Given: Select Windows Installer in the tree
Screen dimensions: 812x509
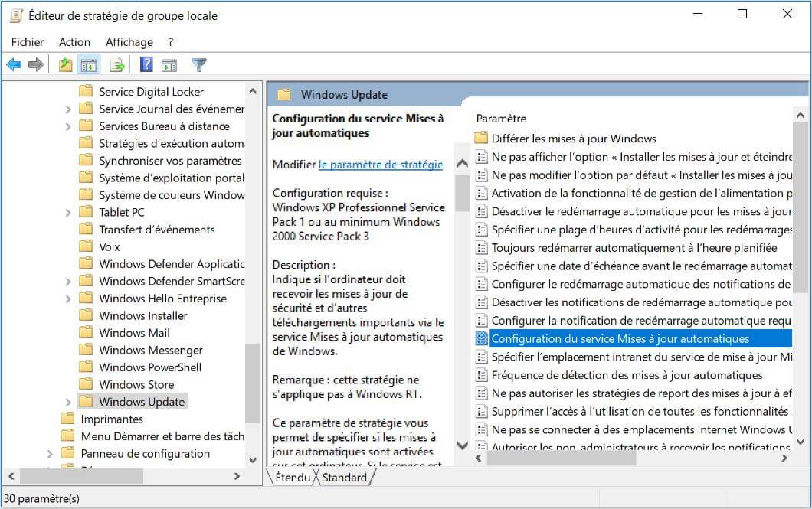Looking at the screenshot, I should point(143,315).
